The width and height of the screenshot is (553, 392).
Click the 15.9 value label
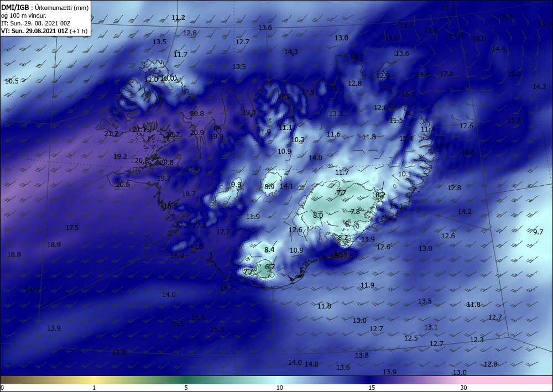(217, 330)
